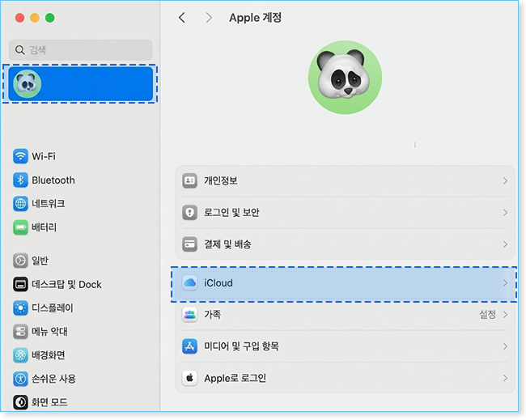Select 배경화면 in sidebar

(x=49, y=355)
